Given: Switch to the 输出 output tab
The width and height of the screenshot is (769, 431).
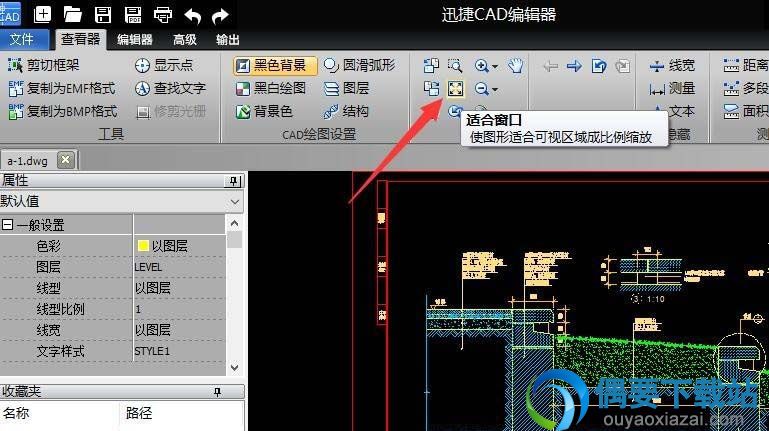Looking at the screenshot, I should 228,40.
